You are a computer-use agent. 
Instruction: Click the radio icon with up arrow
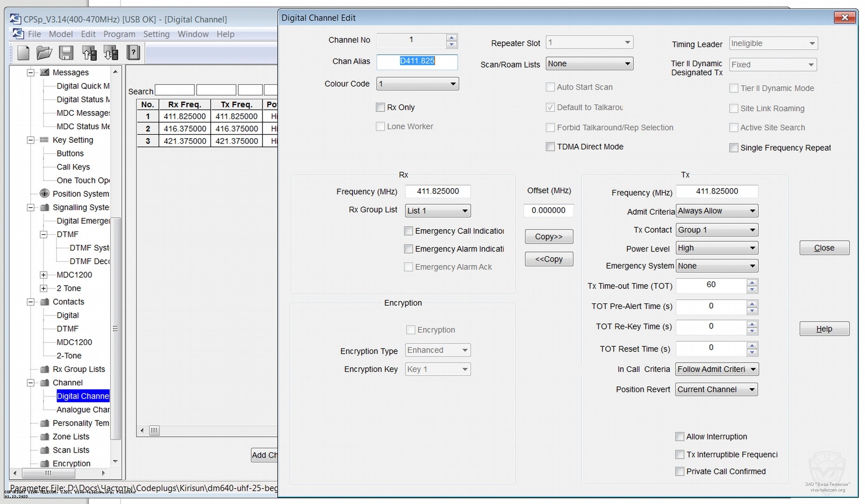pyautogui.click(x=89, y=53)
